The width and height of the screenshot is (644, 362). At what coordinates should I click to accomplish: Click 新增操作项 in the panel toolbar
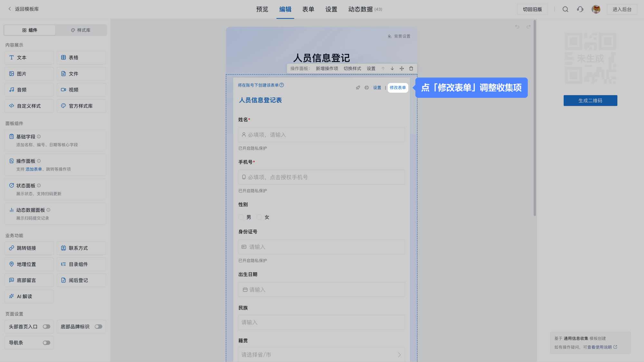(327, 69)
